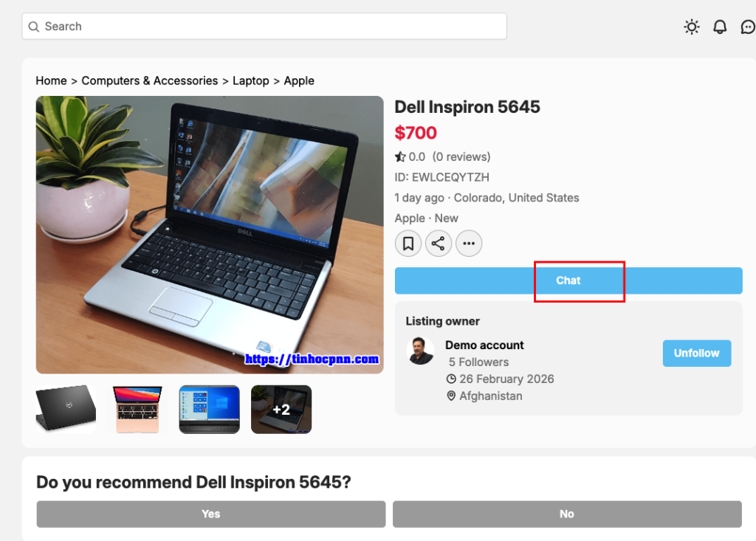This screenshot has width=756, height=541.
Task: Open the notifications bell
Action: (x=720, y=27)
